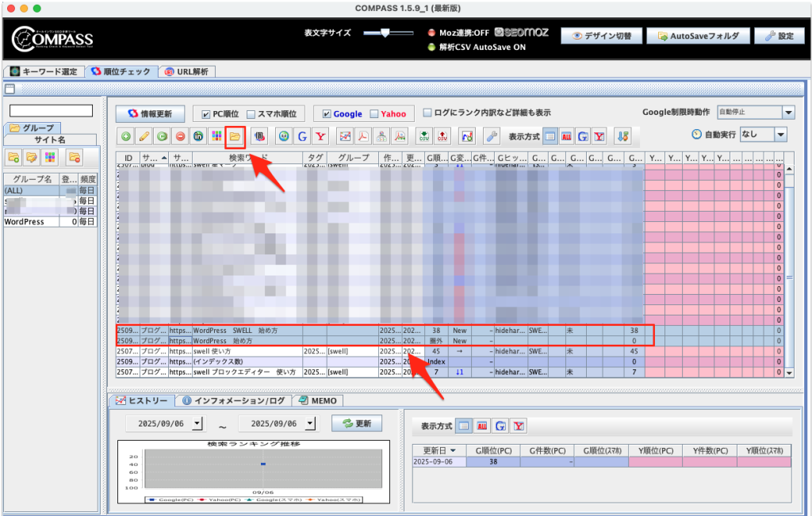This screenshot has height=516, width=812.
Task: Enable the Yahoo checkbox
Action: coord(374,114)
